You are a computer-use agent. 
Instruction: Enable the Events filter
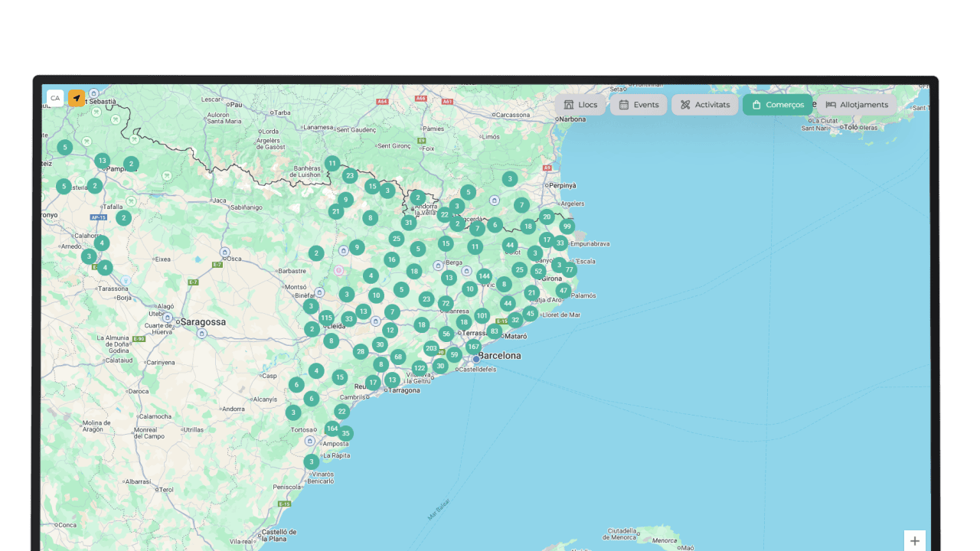[x=639, y=104]
